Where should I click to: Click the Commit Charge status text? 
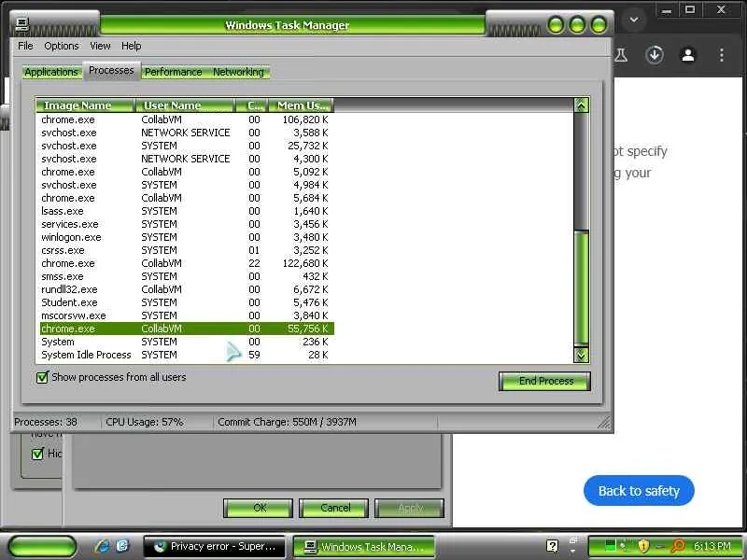click(287, 422)
